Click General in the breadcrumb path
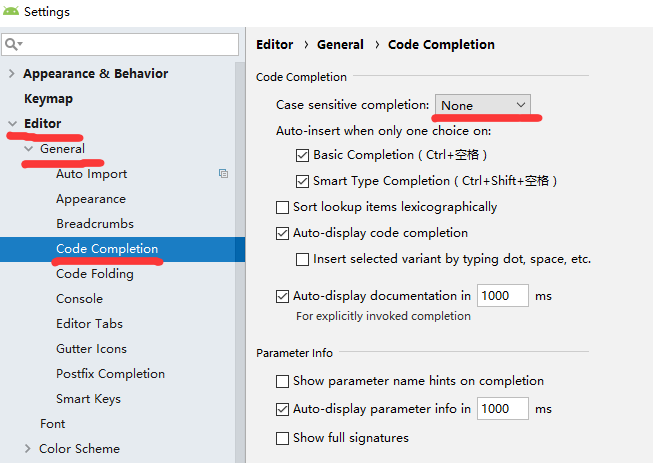This screenshot has width=653, height=463. pos(340,45)
